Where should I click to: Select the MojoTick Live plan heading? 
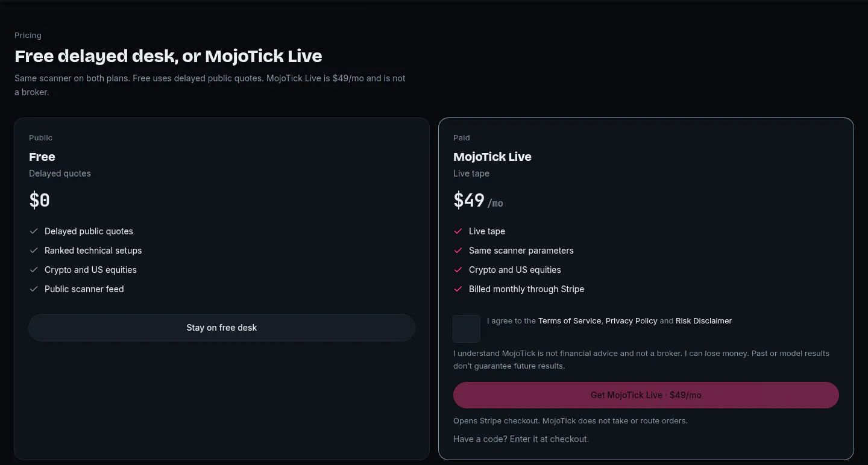[492, 157]
